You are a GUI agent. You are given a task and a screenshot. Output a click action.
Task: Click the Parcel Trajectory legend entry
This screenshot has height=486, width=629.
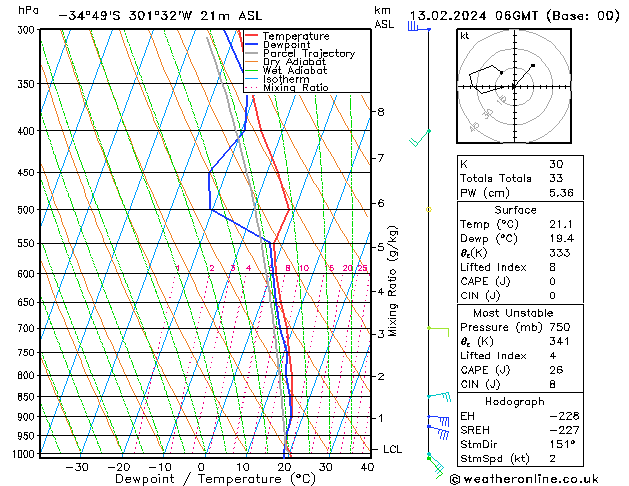pos(308,54)
